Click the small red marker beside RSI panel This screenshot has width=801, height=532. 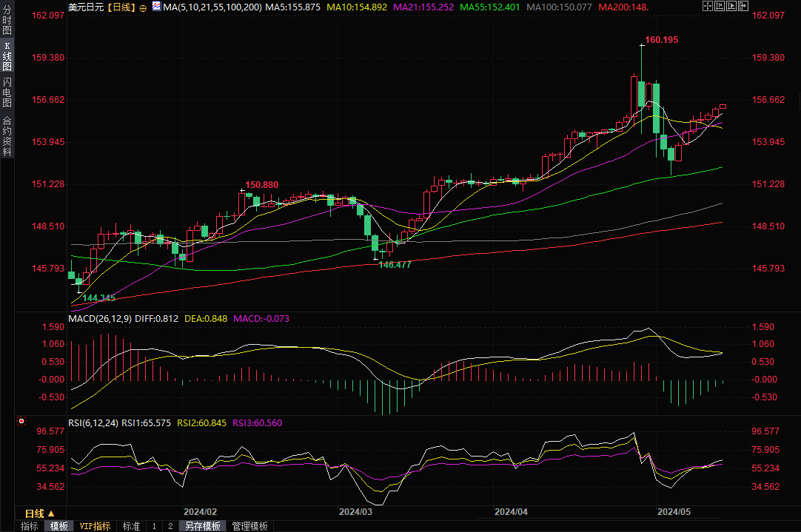pyautogui.click(x=21, y=422)
